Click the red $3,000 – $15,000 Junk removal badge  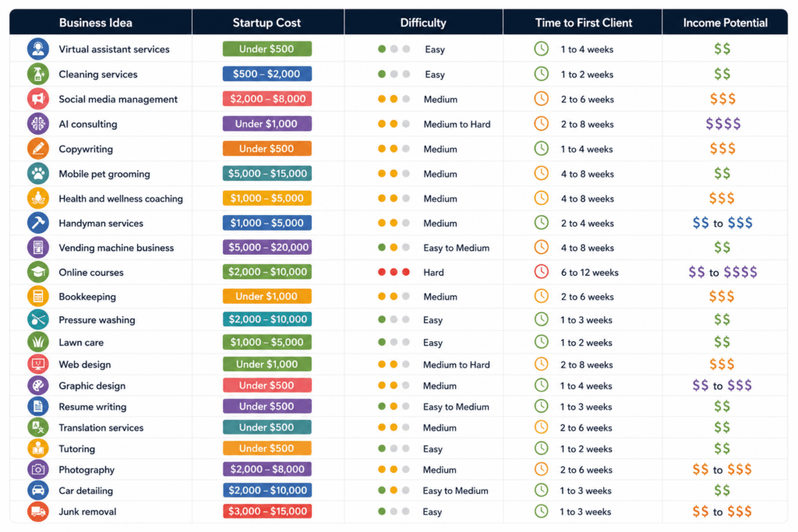coord(267,511)
